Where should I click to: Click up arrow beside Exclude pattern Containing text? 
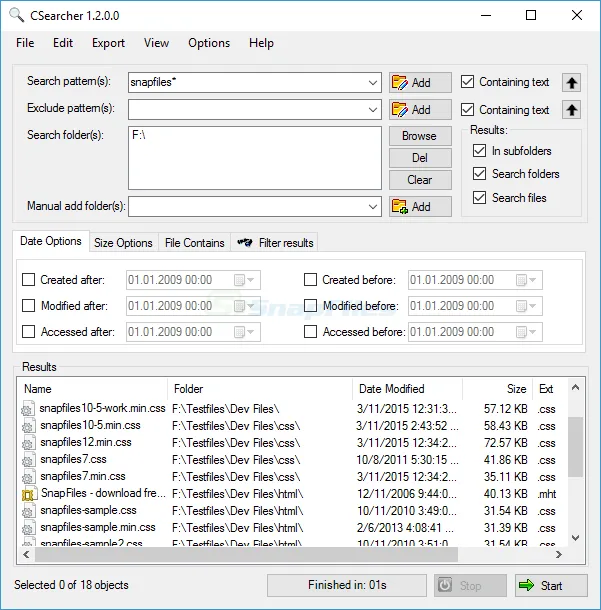571,110
